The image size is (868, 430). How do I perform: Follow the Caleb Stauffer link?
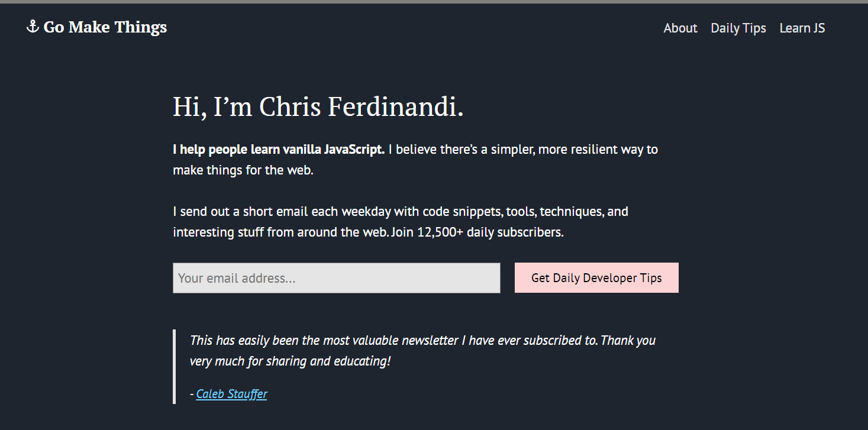pos(231,394)
